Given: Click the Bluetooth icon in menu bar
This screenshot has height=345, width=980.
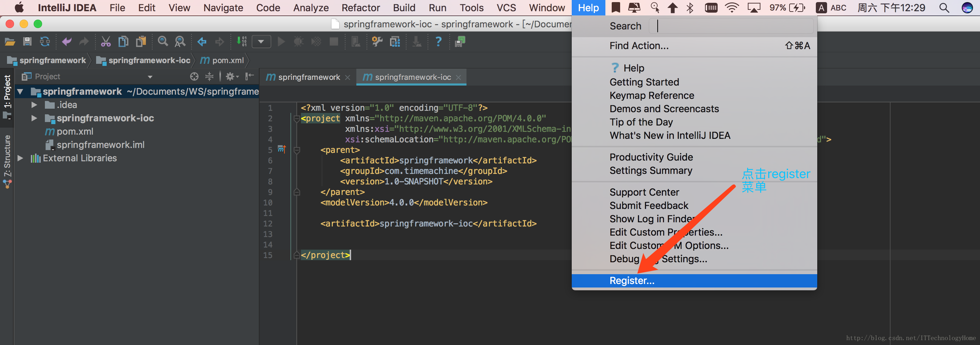Looking at the screenshot, I should pos(690,8).
